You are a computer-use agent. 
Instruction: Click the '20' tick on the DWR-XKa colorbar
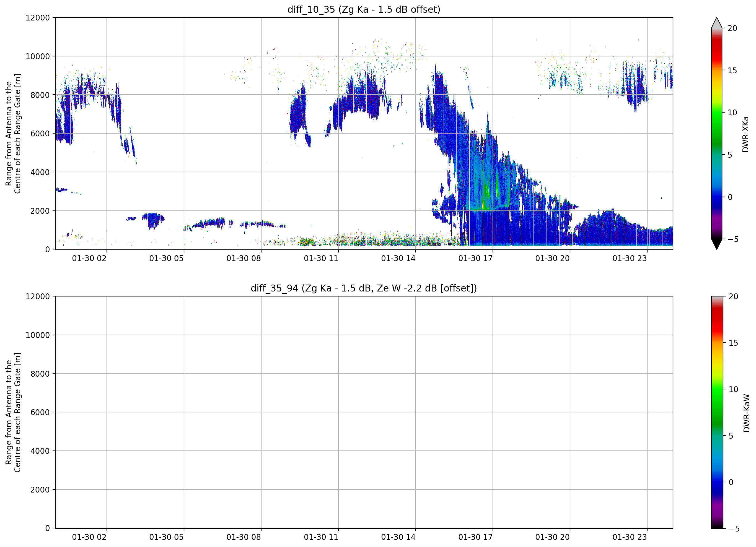click(x=732, y=28)
